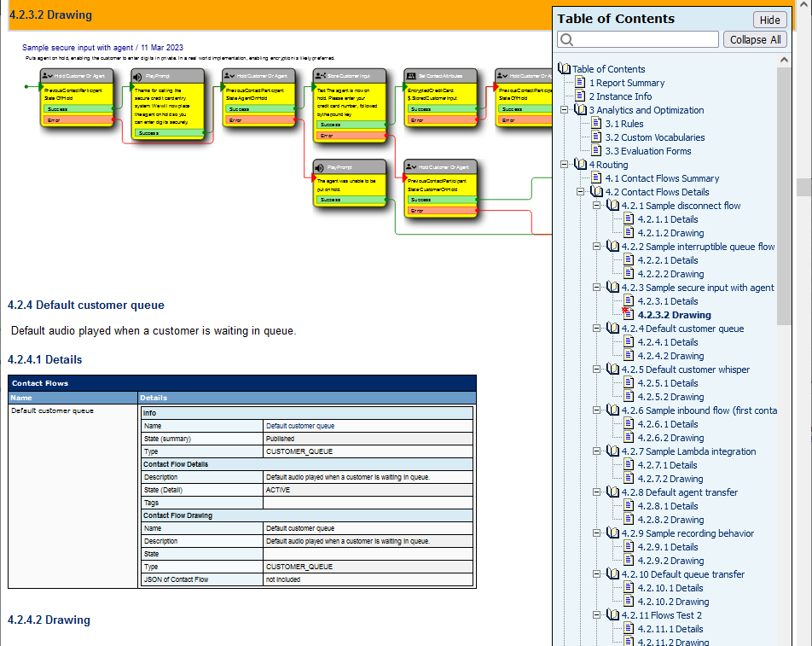Hide the Table of Contents panel
Screen dimensions: 812x646
pyautogui.click(x=769, y=20)
